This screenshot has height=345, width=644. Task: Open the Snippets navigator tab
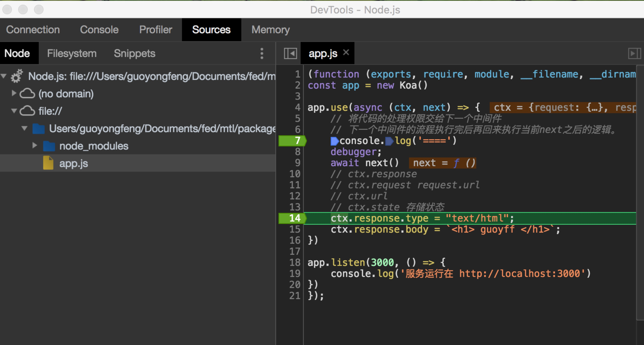(x=134, y=53)
